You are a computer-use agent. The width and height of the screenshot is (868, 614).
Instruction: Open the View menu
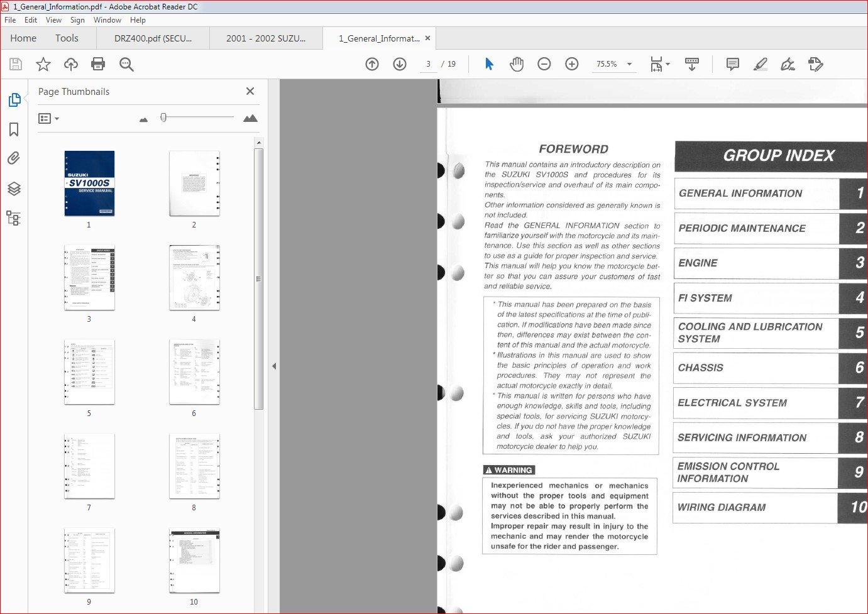(x=53, y=20)
